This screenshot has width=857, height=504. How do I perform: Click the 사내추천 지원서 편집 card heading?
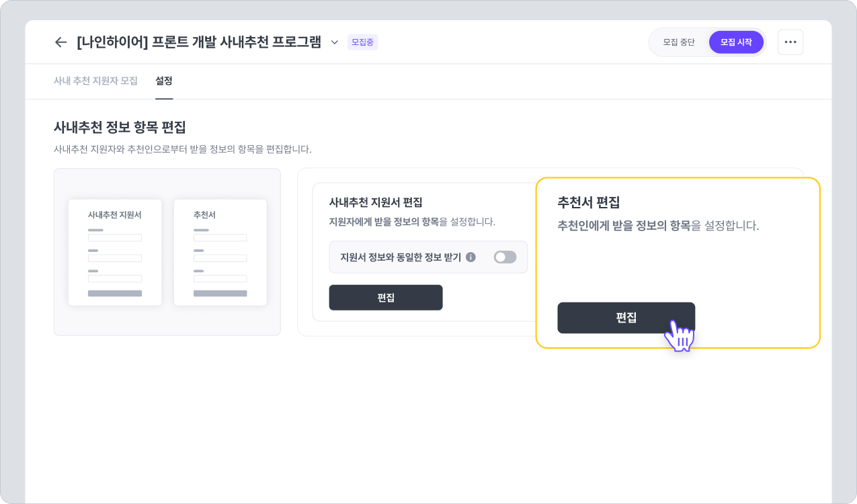pos(375,202)
